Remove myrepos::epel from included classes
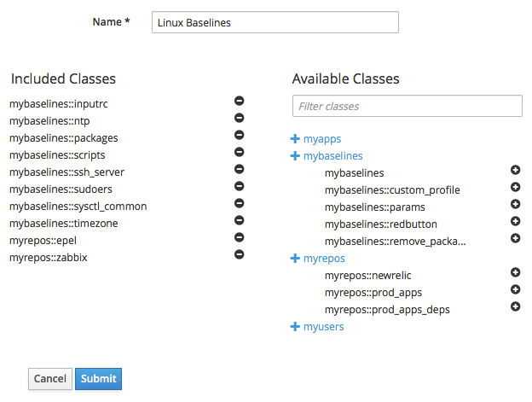 (240, 237)
